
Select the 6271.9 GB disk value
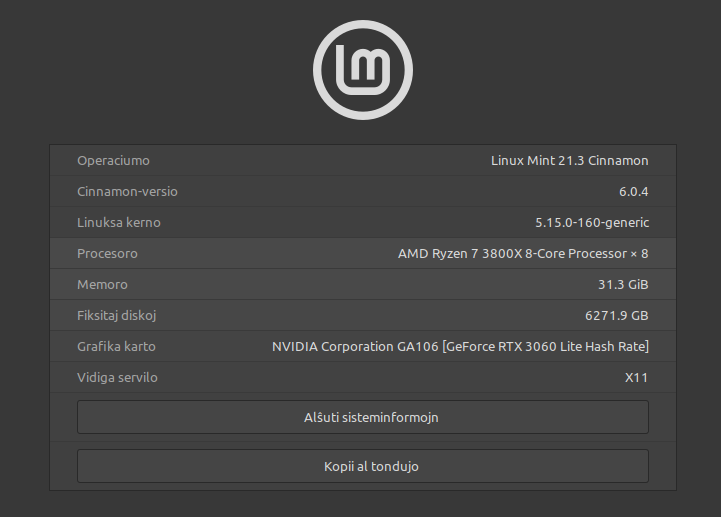(x=617, y=315)
